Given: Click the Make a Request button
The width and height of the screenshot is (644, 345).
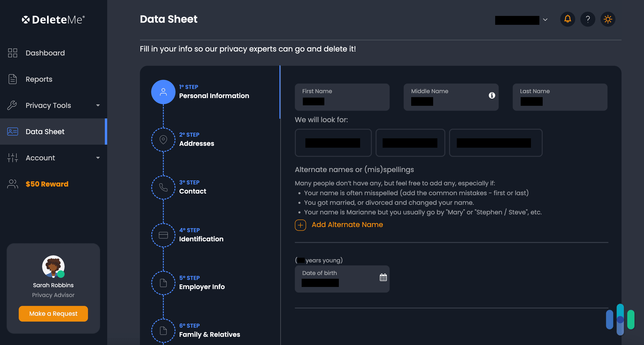Looking at the screenshot, I should pyautogui.click(x=53, y=313).
